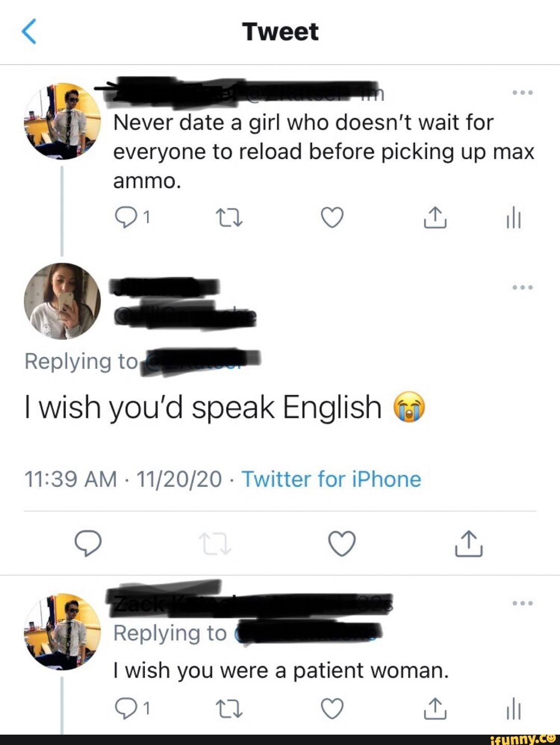Open more options on the speak English reply

point(522,287)
